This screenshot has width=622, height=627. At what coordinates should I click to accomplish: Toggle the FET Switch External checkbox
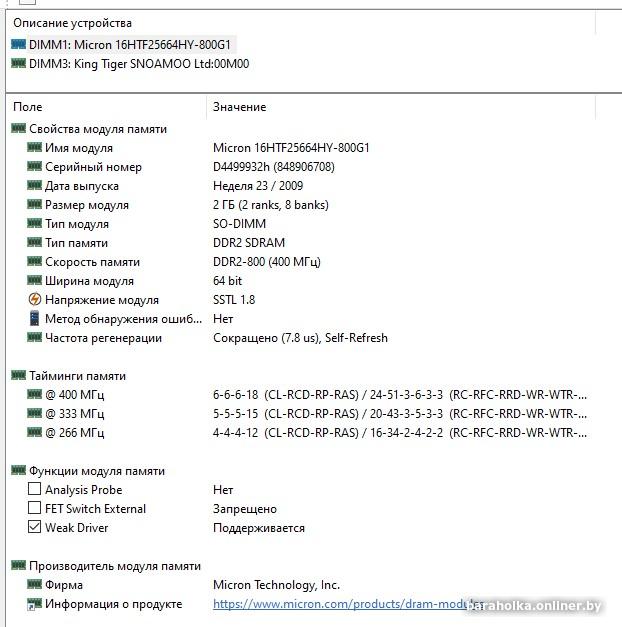(x=34, y=508)
